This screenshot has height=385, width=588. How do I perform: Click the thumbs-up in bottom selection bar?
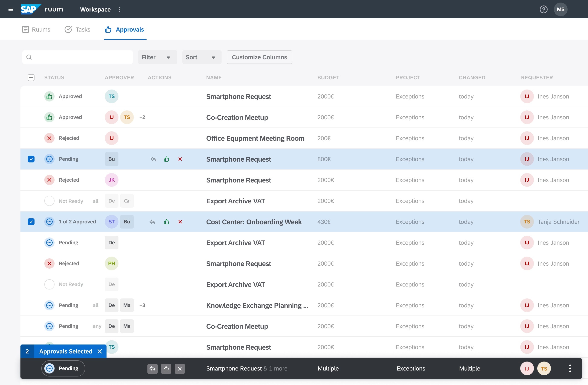(x=166, y=369)
